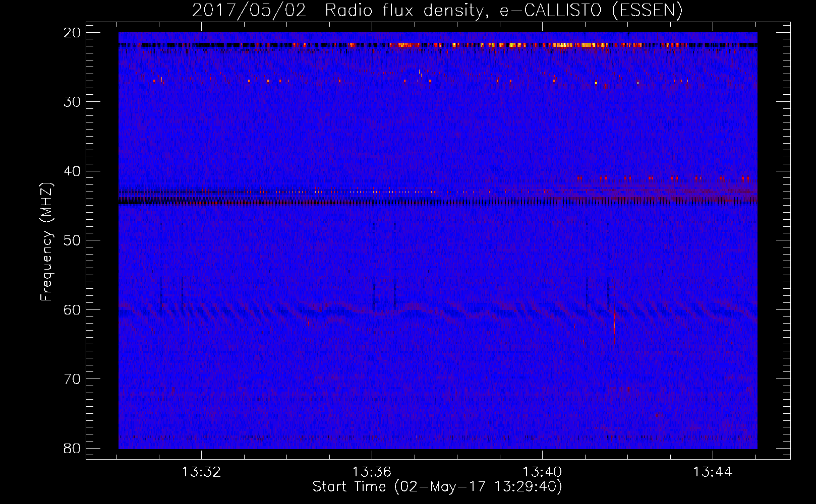Click the 40 MHz frequency tick label
The width and height of the screenshot is (816, 504).
click(x=72, y=171)
